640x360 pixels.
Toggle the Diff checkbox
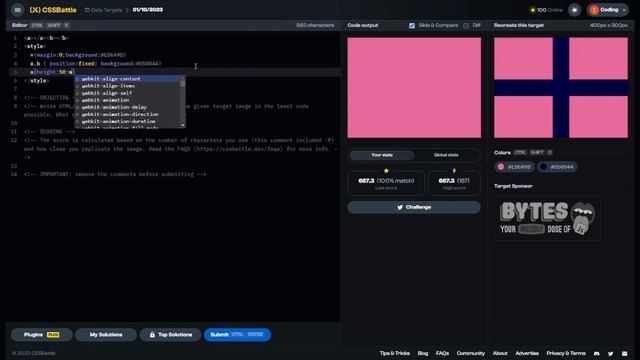click(x=466, y=25)
